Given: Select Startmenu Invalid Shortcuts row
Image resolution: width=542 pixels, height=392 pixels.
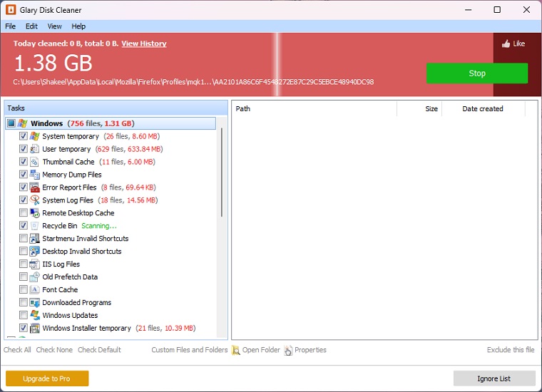Looking at the screenshot, I should pyautogui.click(x=85, y=239).
